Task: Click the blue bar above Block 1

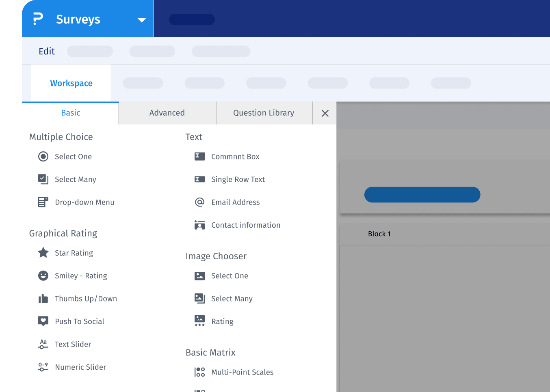Action: click(x=422, y=194)
